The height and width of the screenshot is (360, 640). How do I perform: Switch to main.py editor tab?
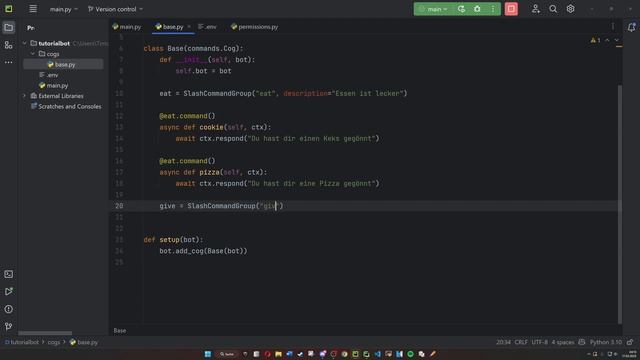click(x=127, y=27)
